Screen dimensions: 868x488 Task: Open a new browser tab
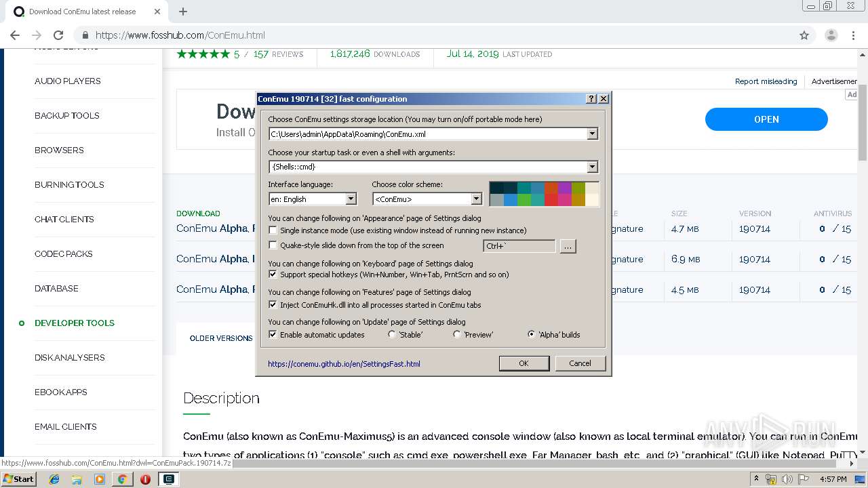click(x=182, y=12)
